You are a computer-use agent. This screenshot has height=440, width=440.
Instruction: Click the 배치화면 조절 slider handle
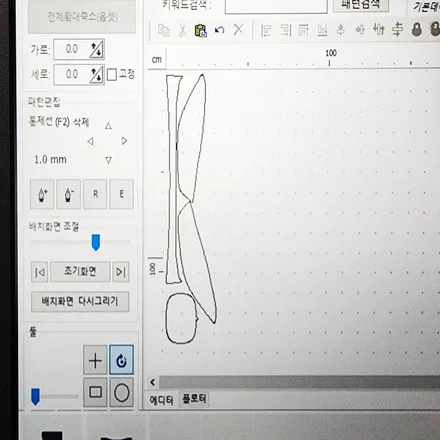click(x=96, y=242)
